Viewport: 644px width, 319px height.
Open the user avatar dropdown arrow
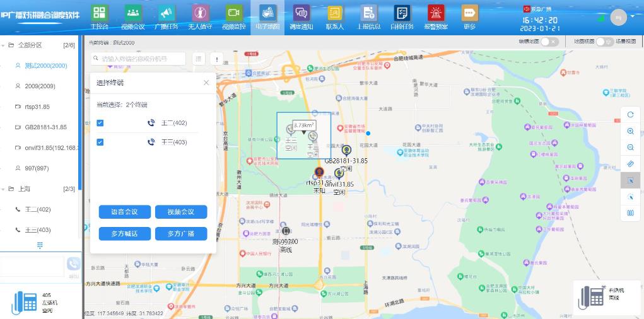coord(632,16)
